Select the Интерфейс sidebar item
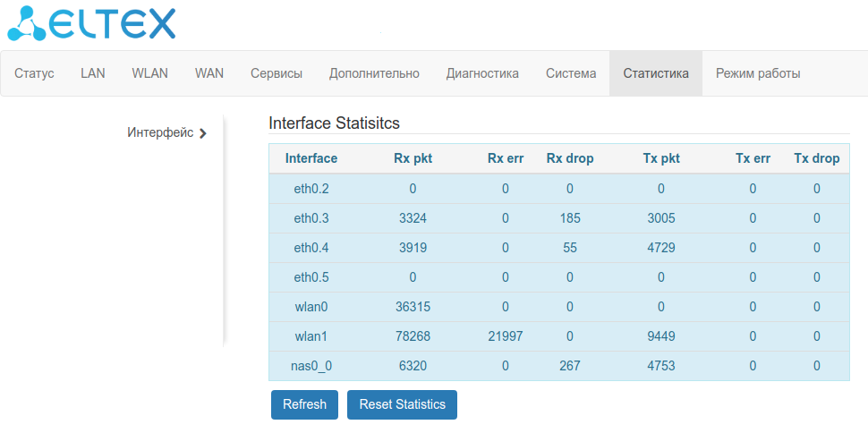Image resolution: width=868 pixels, height=433 pixels. (x=160, y=132)
